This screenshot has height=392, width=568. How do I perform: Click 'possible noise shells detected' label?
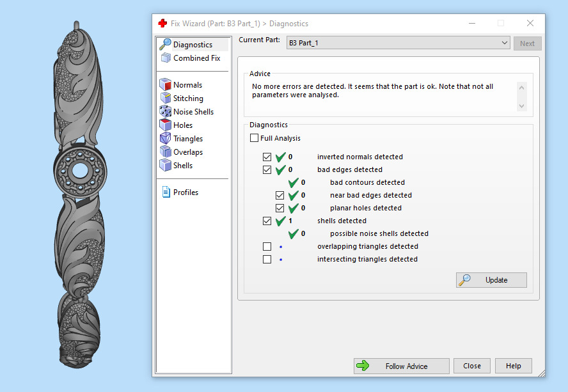point(379,233)
